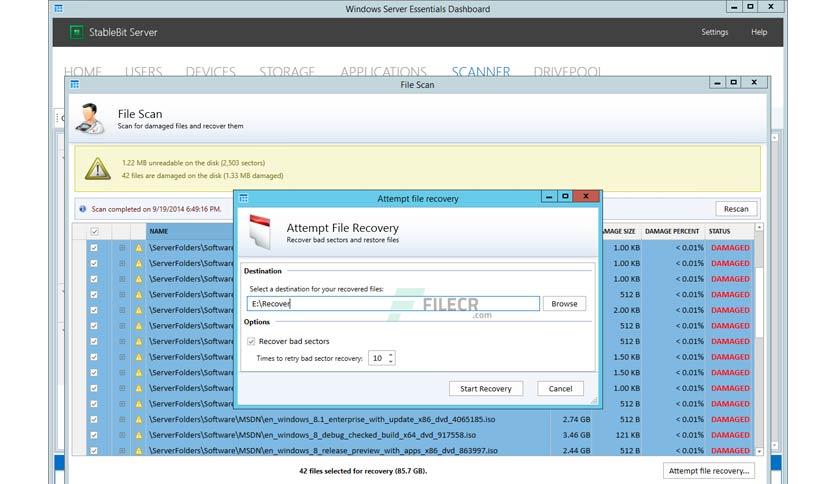Open Settings in the StableBit header
The height and width of the screenshot is (484, 836).
coord(714,32)
